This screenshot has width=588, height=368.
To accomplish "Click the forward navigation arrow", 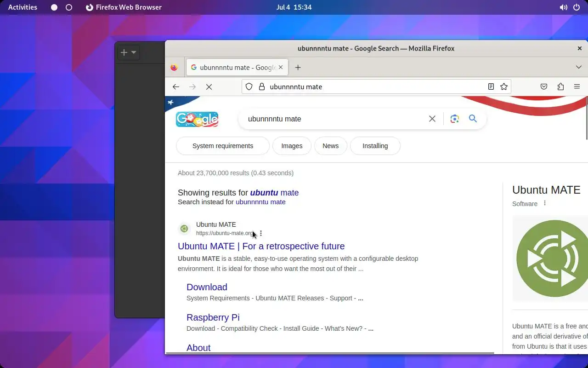I will pos(192,86).
